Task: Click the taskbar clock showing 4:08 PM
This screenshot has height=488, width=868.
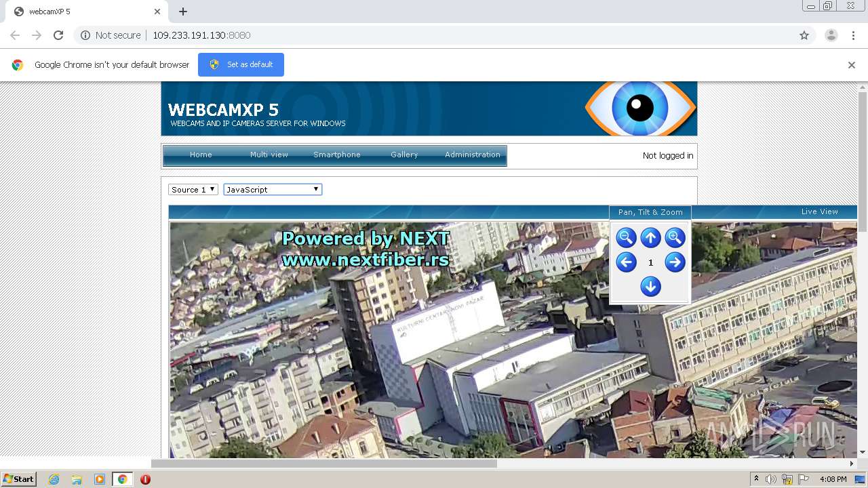Action: 833,479
